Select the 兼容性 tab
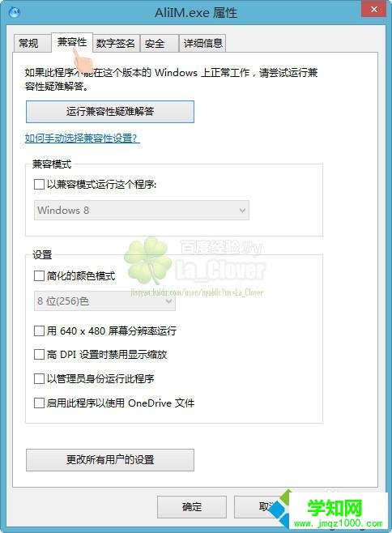The width and height of the screenshot is (392, 533). click(72, 42)
